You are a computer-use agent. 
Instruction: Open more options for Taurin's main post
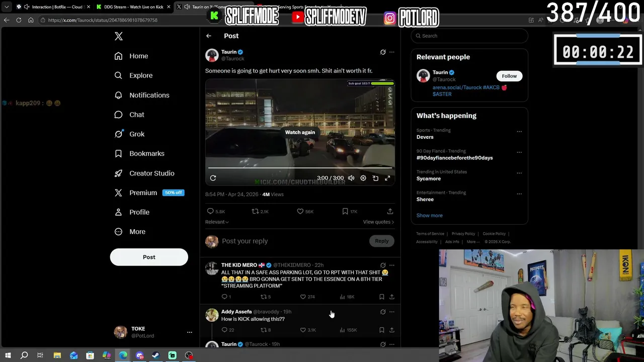click(392, 52)
